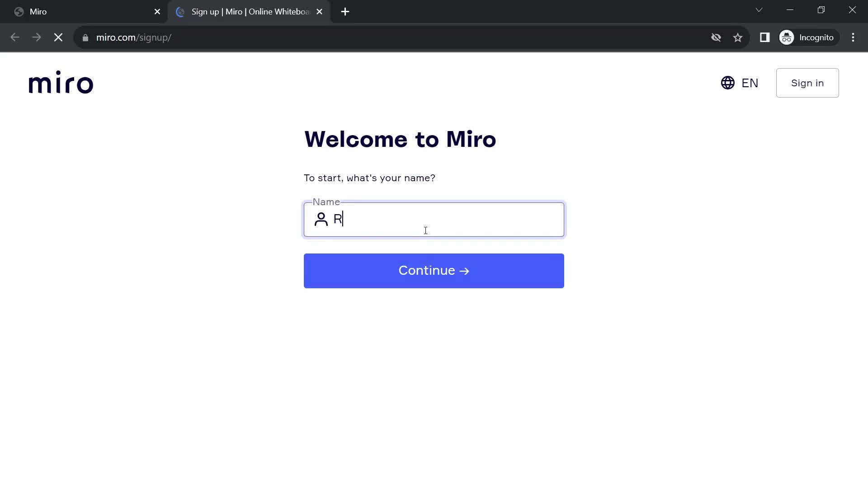Focus the Name input field
Viewport: 868px width, 488px height.
click(x=434, y=220)
